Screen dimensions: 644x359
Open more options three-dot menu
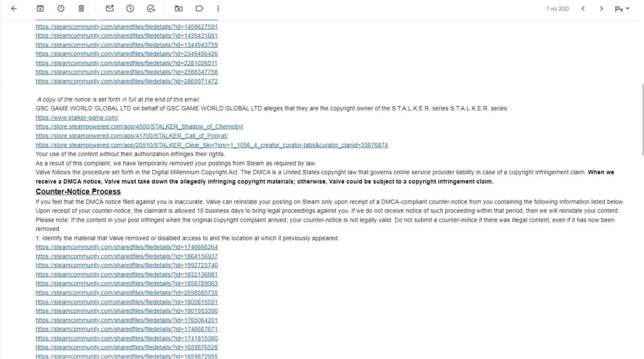(x=217, y=9)
